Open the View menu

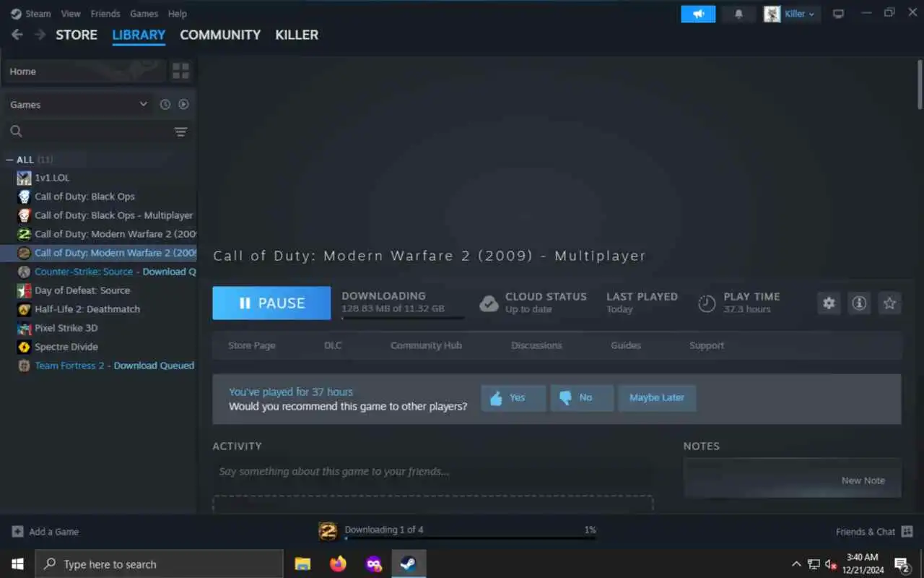pos(71,14)
